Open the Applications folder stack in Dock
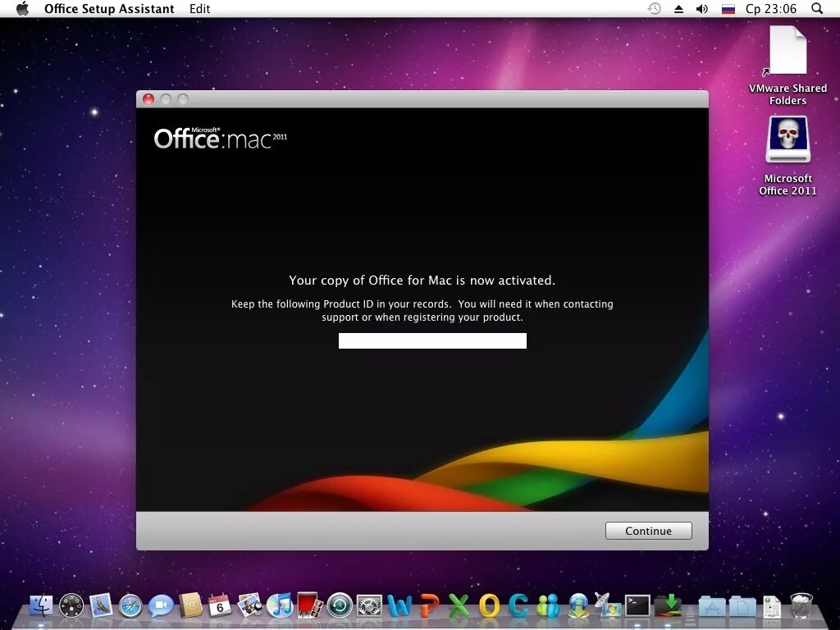This screenshot has width=840, height=630. click(x=712, y=606)
